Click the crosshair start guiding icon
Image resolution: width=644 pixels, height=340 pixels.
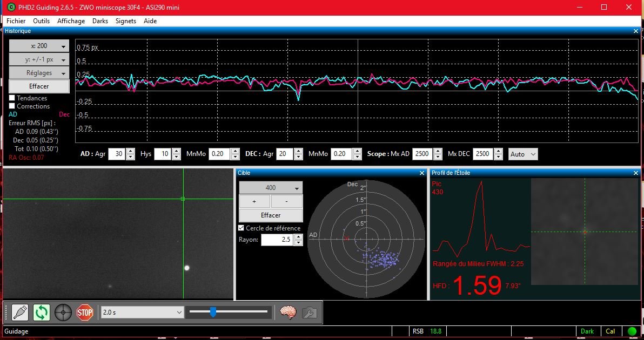63,312
